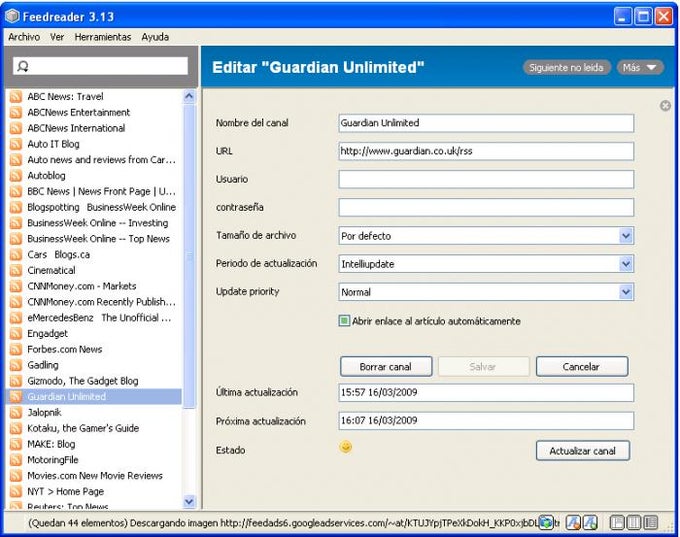
Task: Click the feed icon next to Jalopnik
Action: point(16,413)
